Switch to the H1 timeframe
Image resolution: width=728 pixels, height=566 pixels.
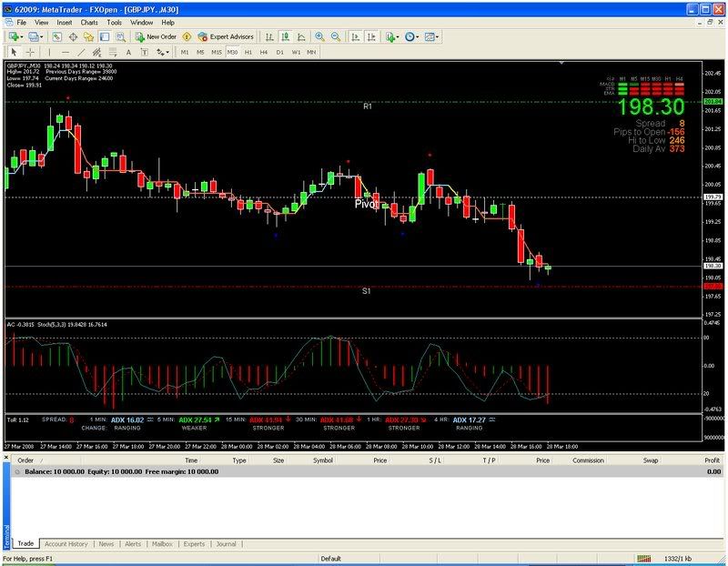[248, 52]
